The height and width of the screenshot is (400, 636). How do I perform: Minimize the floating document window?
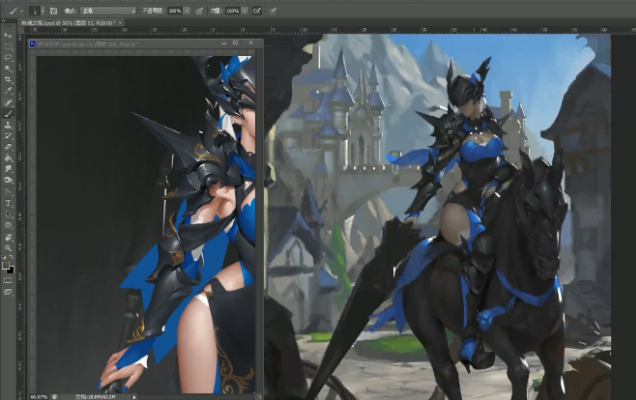coord(223,43)
